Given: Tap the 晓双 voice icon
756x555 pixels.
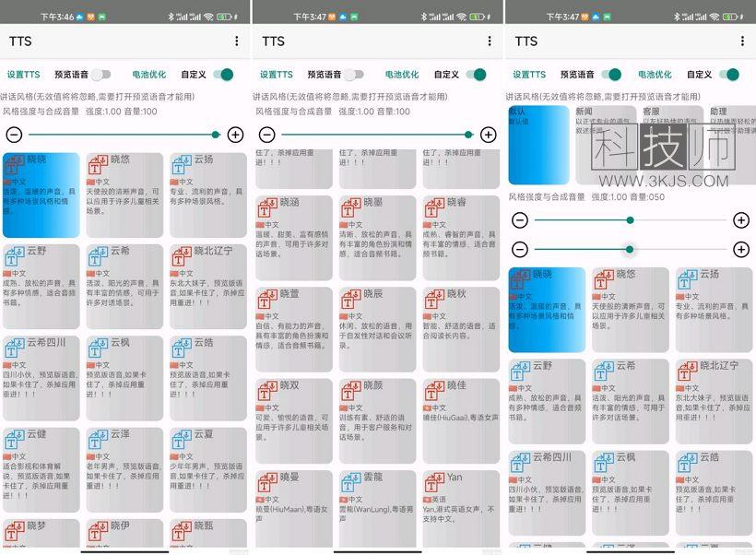Looking at the screenshot, I should 267,391.
